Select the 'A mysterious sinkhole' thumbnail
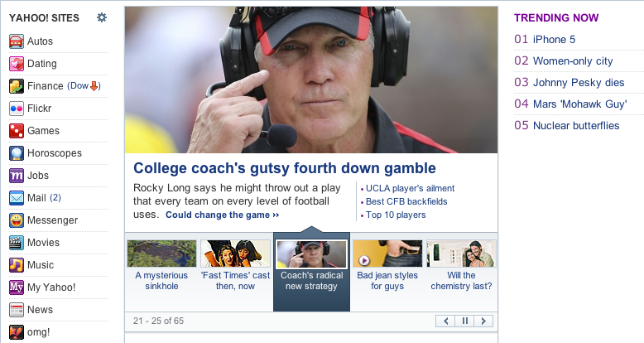Image resolution: width=644 pixels, height=343 pixels. 161,254
